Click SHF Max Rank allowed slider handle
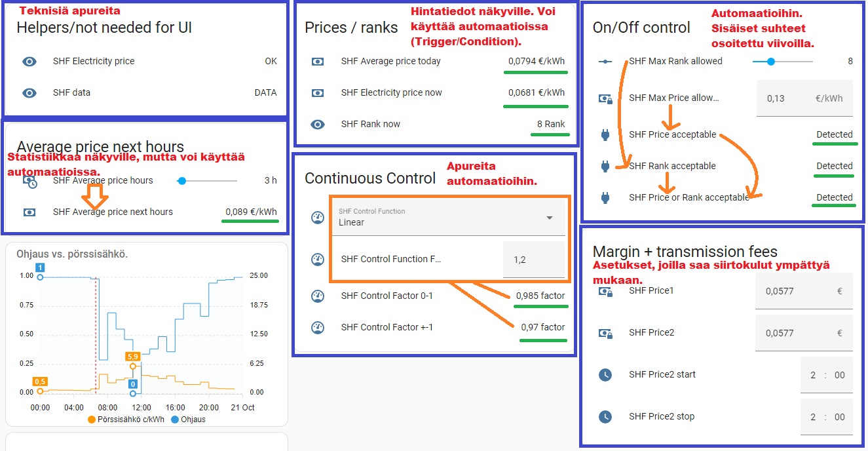Screen dimensions: 868x451 pos(770,62)
